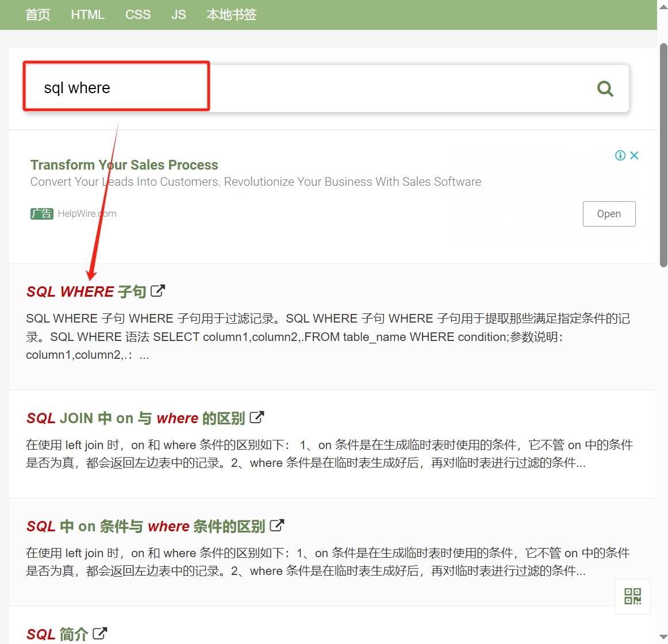The height and width of the screenshot is (644, 668).
Task: Open the QR code icon button
Action: [632, 596]
